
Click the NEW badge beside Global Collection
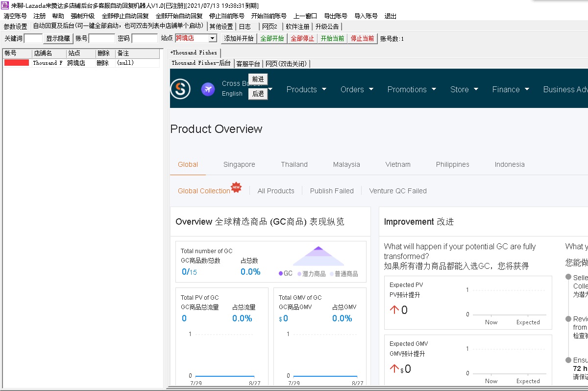tap(236, 187)
